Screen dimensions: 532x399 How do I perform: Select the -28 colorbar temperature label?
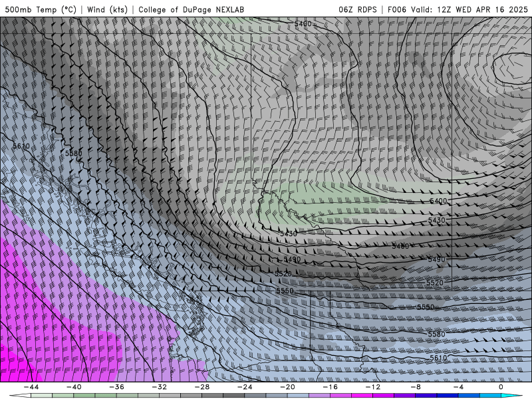coord(202,387)
